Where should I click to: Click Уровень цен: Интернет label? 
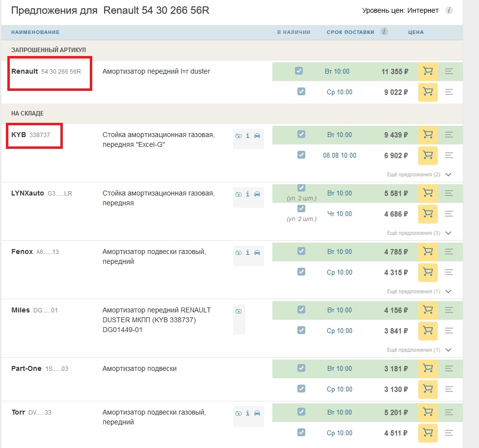click(x=400, y=10)
